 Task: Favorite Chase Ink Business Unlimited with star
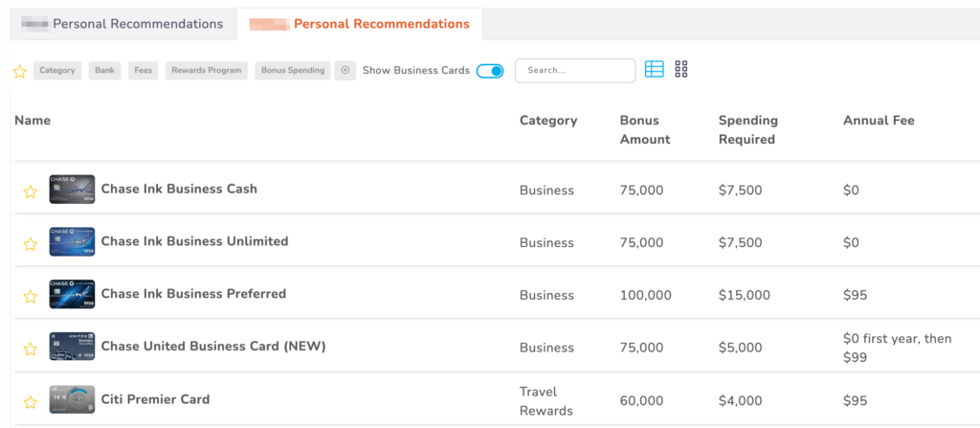point(30,244)
